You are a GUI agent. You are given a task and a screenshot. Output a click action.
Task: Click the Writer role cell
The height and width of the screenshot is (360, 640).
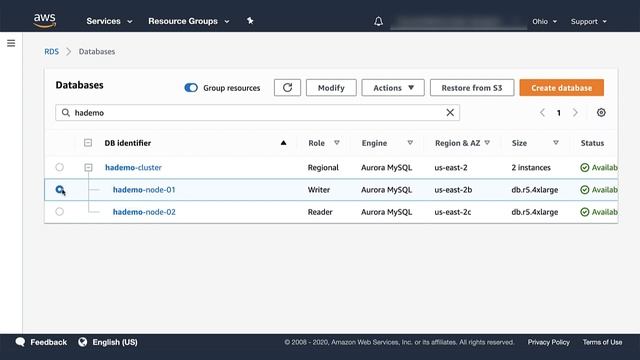pyautogui.click(x=319, y=190)
